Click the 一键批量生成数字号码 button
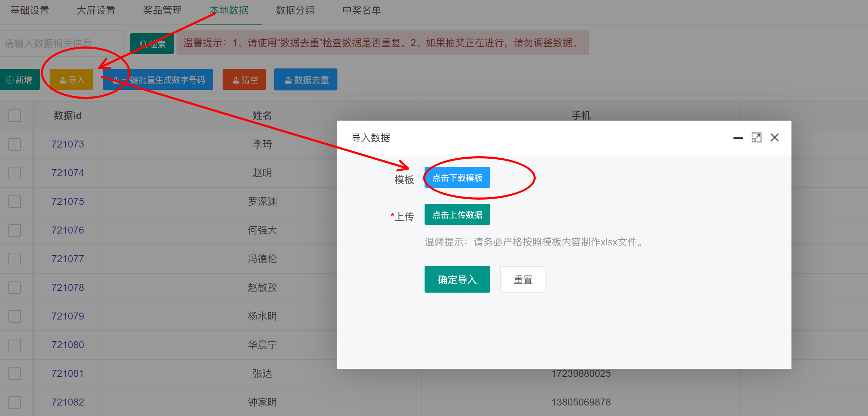This screenshot has width=868, height=416. point(158,80)
